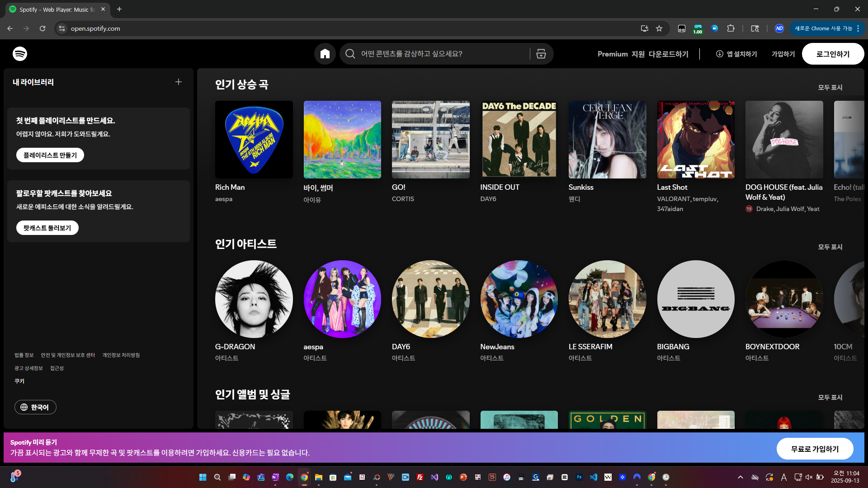This screenshot has height=488, width=868.
Task: Open the Rich Man album thumbnail
Action: 254,139
